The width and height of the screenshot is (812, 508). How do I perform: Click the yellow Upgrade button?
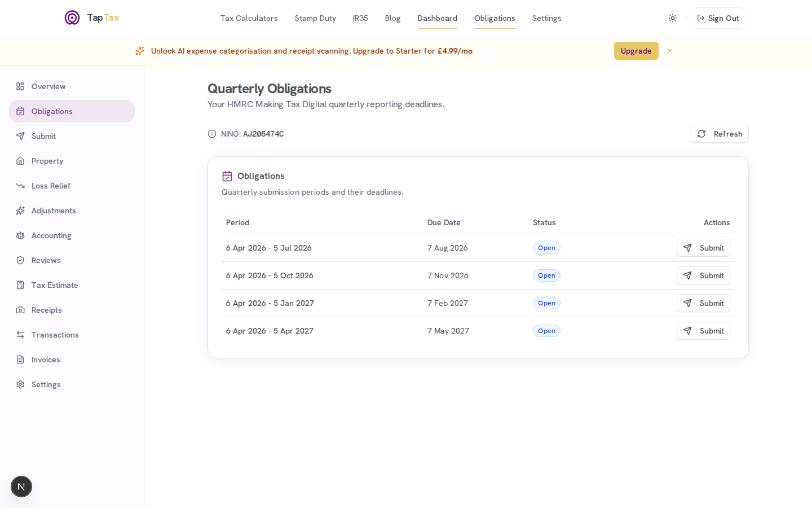636,51
